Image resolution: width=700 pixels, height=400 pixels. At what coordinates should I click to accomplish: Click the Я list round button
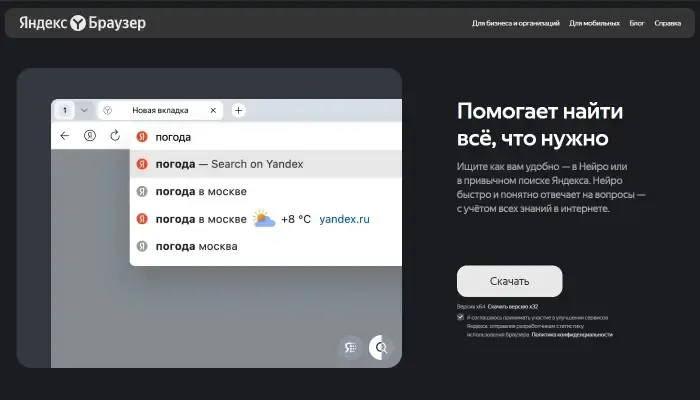tap(350, 347)
